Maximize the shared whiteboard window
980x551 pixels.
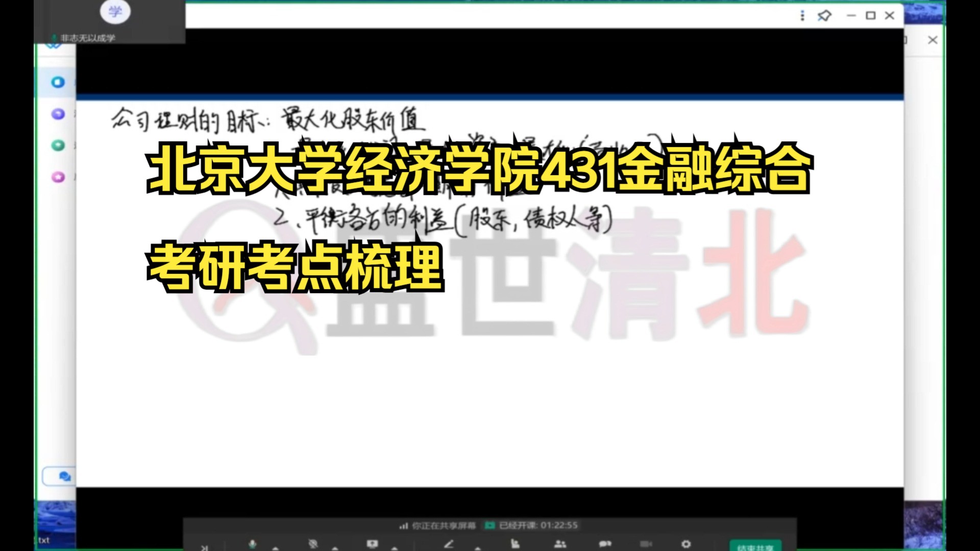(871, 16)
